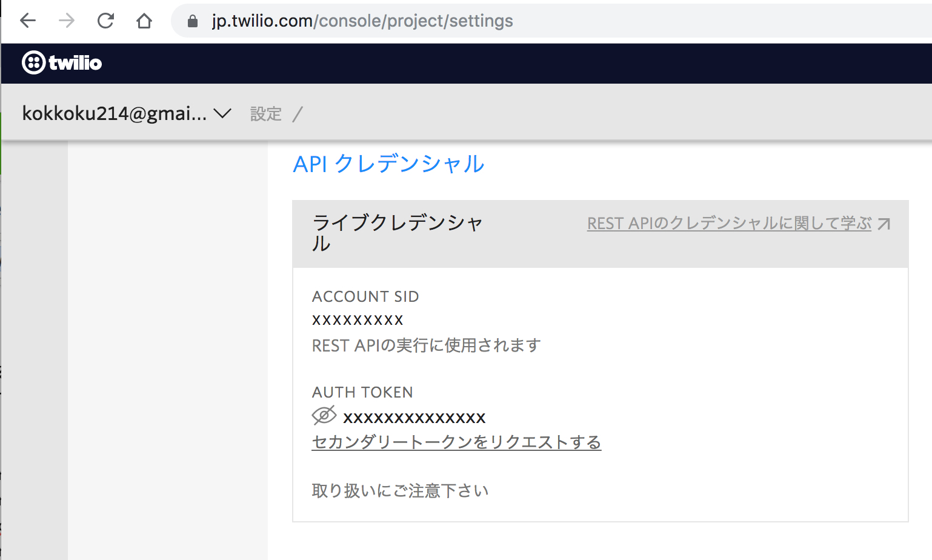
Task: Click セカンダリートークンをリクエストする link
Action: click(x=456, y=442)
